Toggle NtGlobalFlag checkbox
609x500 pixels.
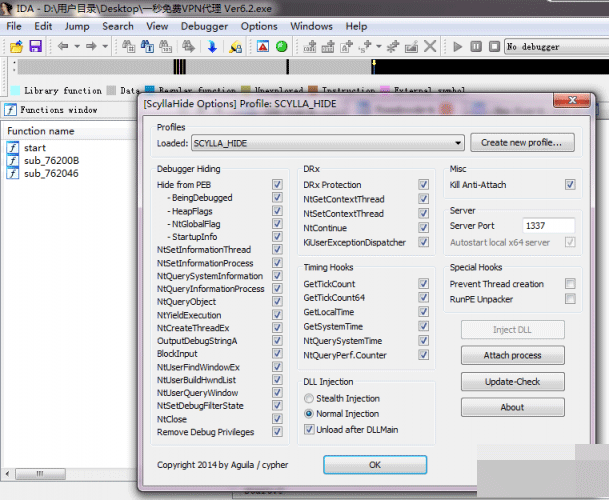(277, 224)
